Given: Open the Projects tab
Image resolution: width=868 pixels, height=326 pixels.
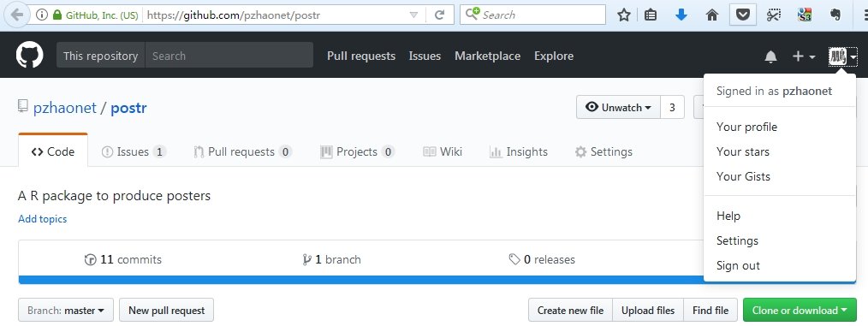Looking at the screenshot, I should click(358, 151).
